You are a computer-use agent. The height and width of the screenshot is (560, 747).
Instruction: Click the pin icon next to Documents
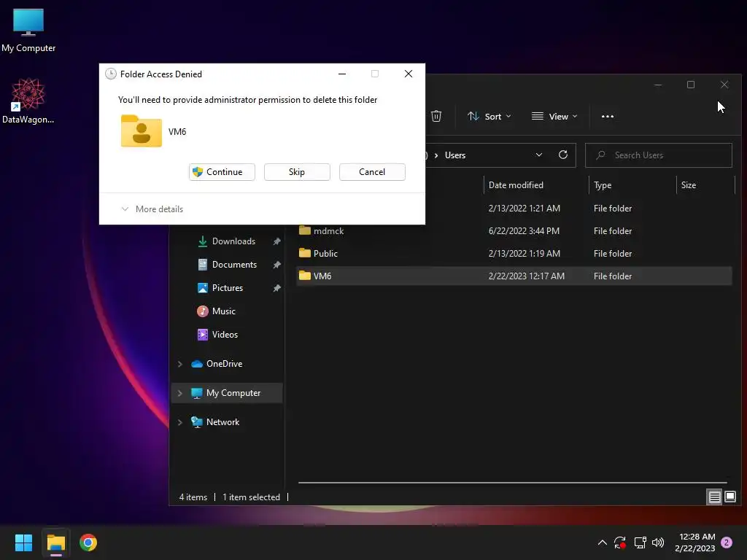(x=276, y=265)
